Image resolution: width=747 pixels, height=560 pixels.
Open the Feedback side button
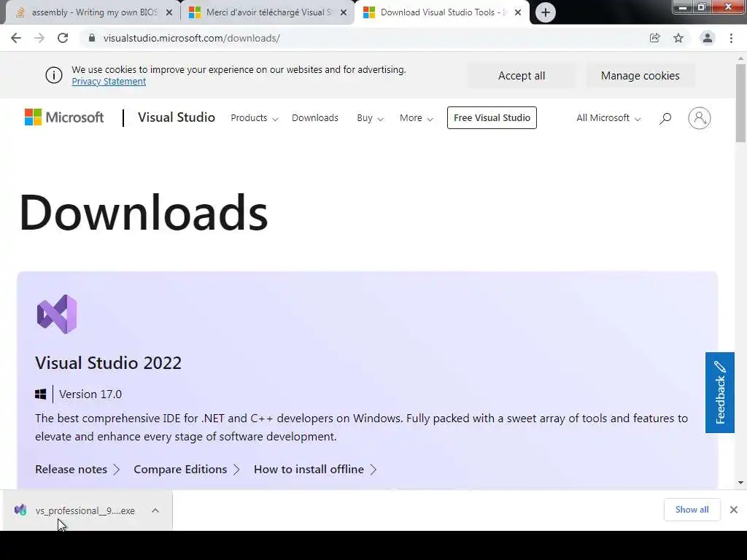(720, 392)
